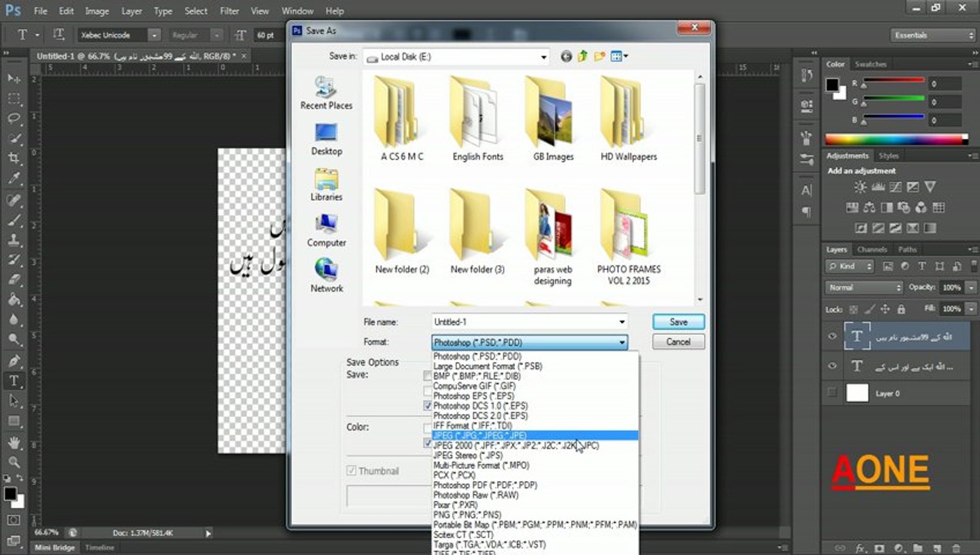Open Desktop location in dialog sidebar

pyautogui.click(x=327, y=140)
